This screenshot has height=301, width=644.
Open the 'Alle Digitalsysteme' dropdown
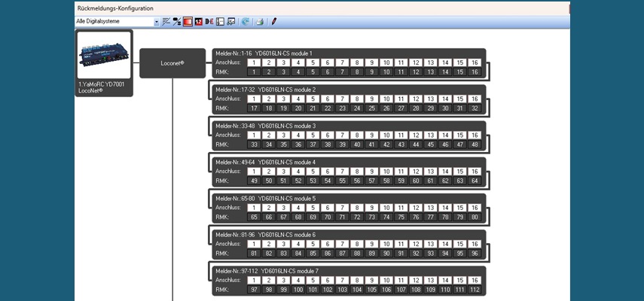pyautogui.click(x=157, y=22)
